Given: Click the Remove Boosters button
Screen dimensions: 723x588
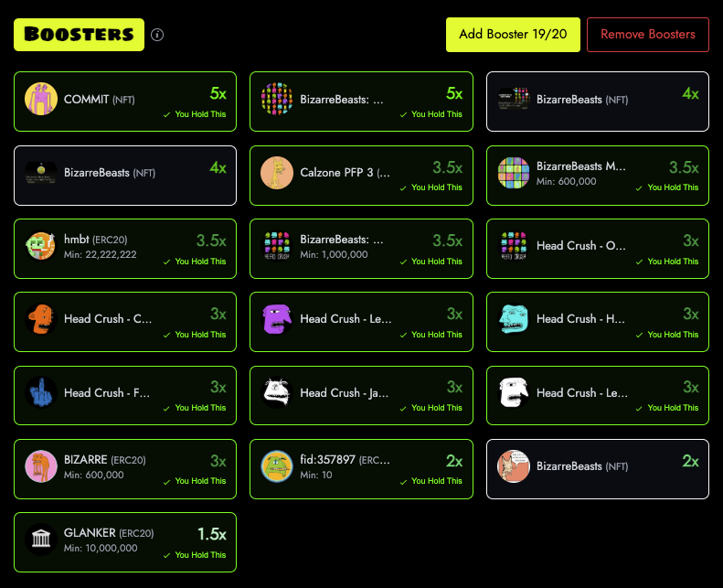Looking at the screenshot, I should (x=647, y=35).
